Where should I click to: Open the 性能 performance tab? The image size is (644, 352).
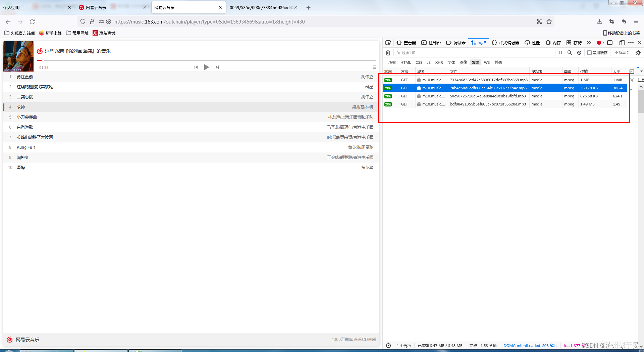(532, 43)
